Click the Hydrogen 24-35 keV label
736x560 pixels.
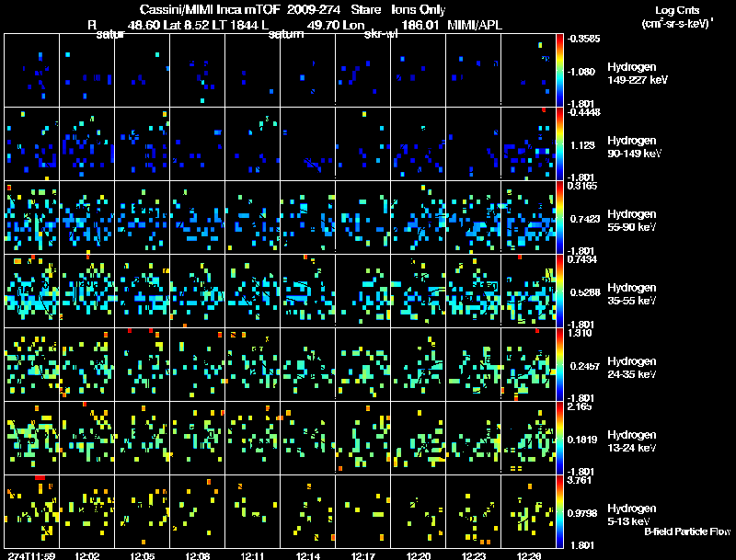pyautogui.click(x=631, y=367)
